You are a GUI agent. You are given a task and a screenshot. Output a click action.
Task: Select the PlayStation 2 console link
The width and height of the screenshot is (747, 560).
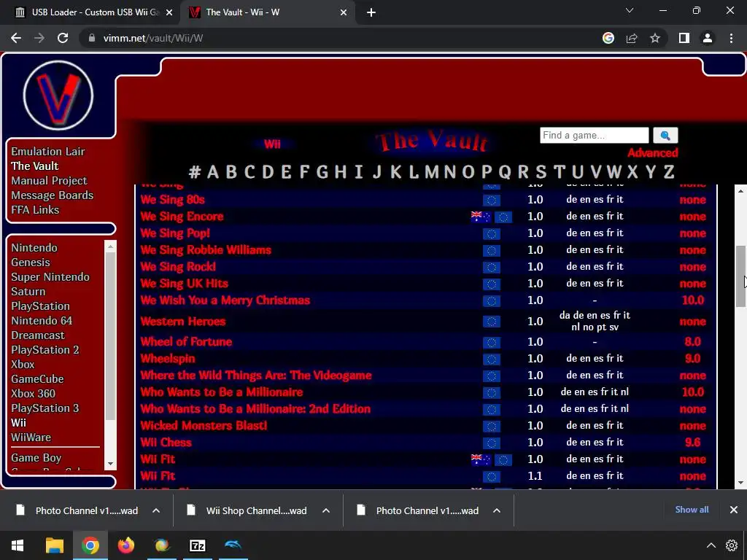pos(45,350)
